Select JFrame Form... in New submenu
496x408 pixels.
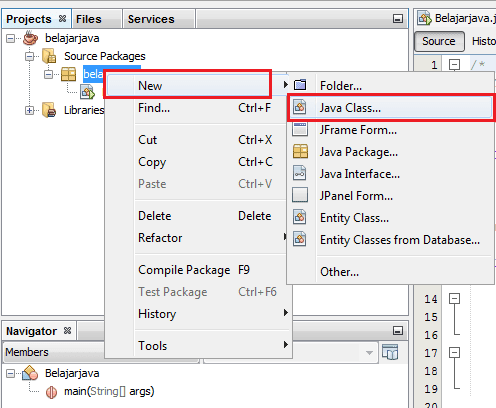pos(390,130)
